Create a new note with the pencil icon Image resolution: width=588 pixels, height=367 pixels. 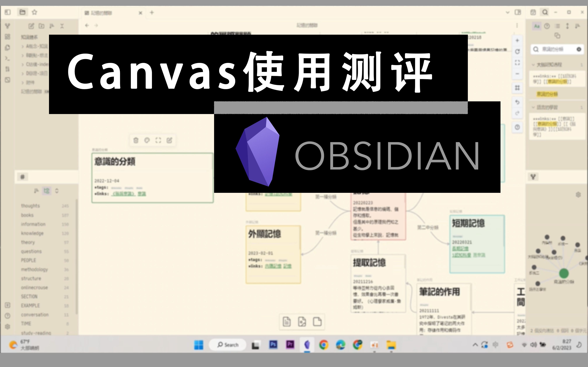coord(31,26)
